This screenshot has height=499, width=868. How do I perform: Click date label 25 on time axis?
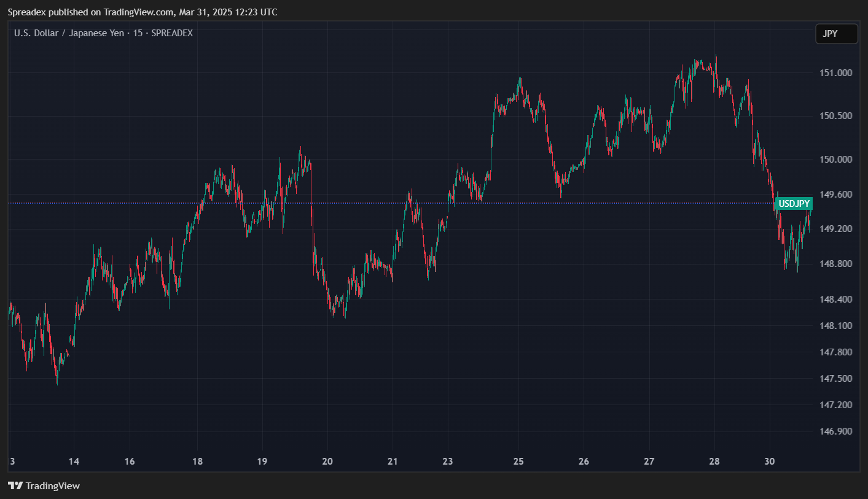(518, 462)
